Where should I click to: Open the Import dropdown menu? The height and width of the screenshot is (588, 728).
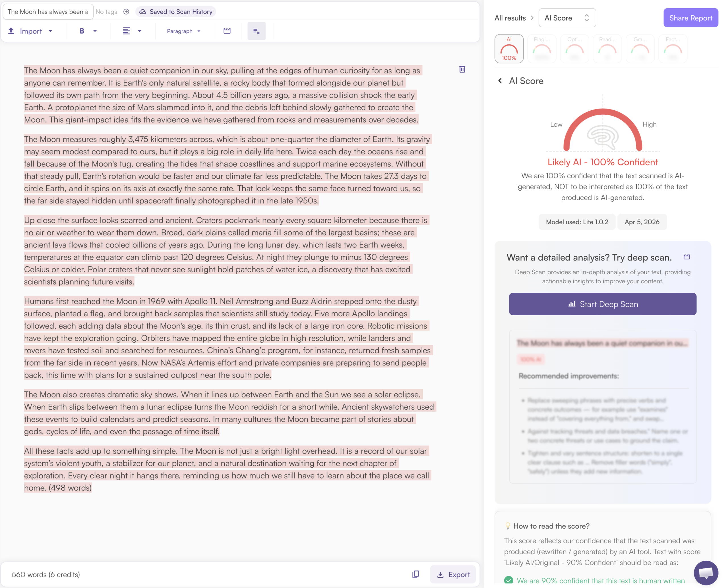click(30, 31)
